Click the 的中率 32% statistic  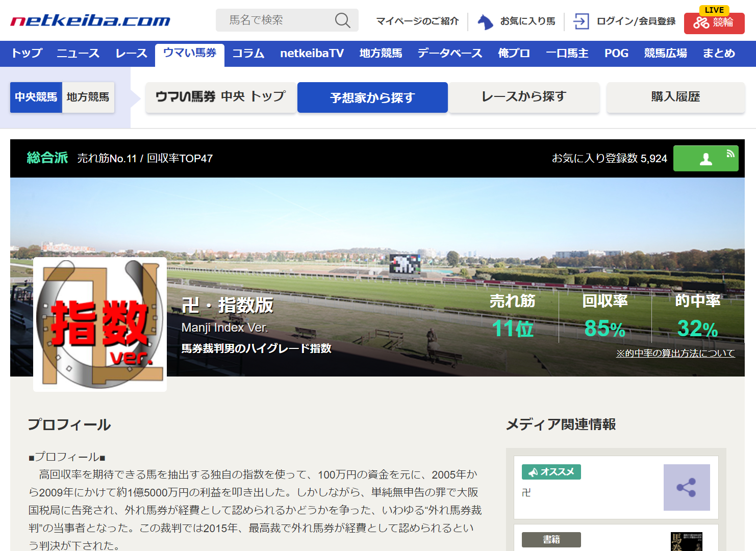(x=698, y=316)
